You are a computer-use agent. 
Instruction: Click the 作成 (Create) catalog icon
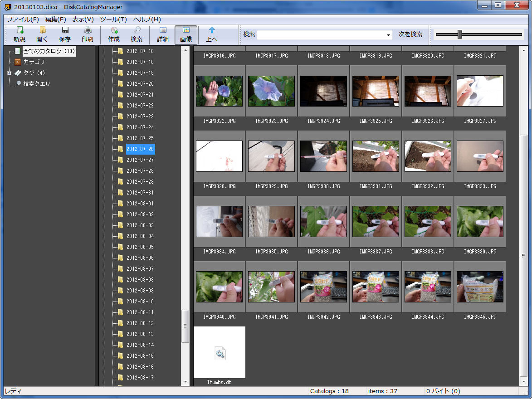[114, 30]
